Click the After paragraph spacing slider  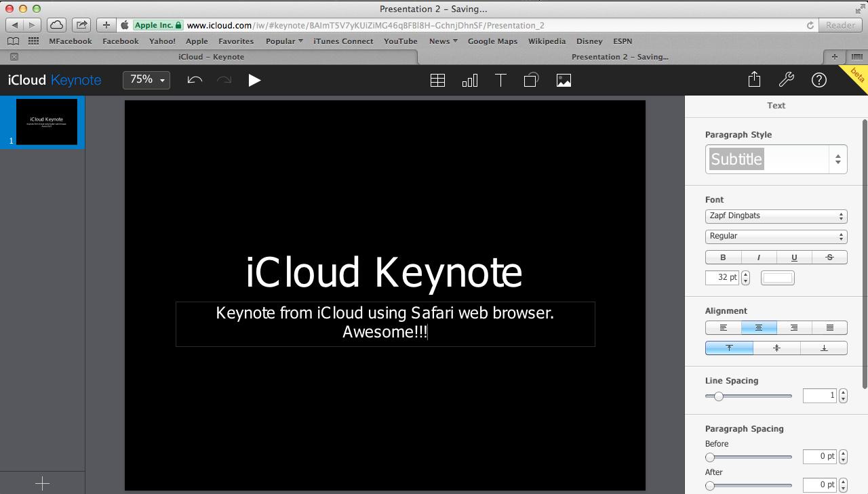click(749, 485)
